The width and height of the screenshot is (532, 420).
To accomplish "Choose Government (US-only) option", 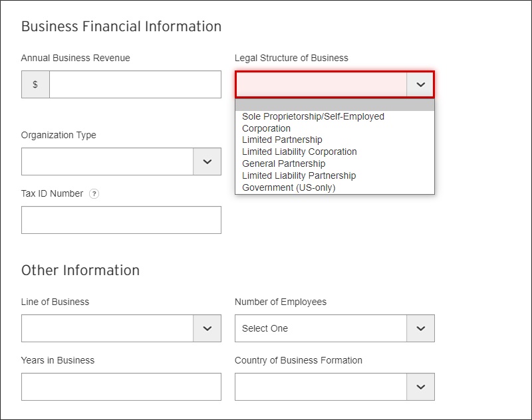I will click(x=334, y=187).
